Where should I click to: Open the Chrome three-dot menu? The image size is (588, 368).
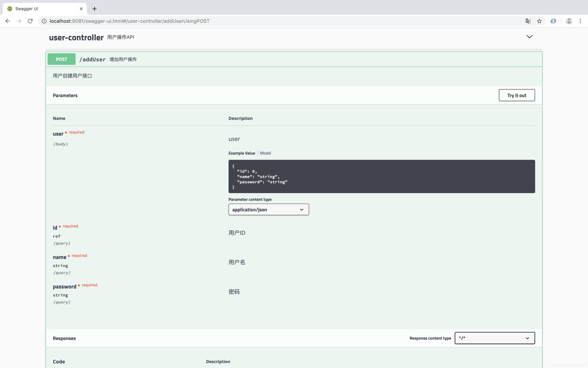[x=580, y=21]
